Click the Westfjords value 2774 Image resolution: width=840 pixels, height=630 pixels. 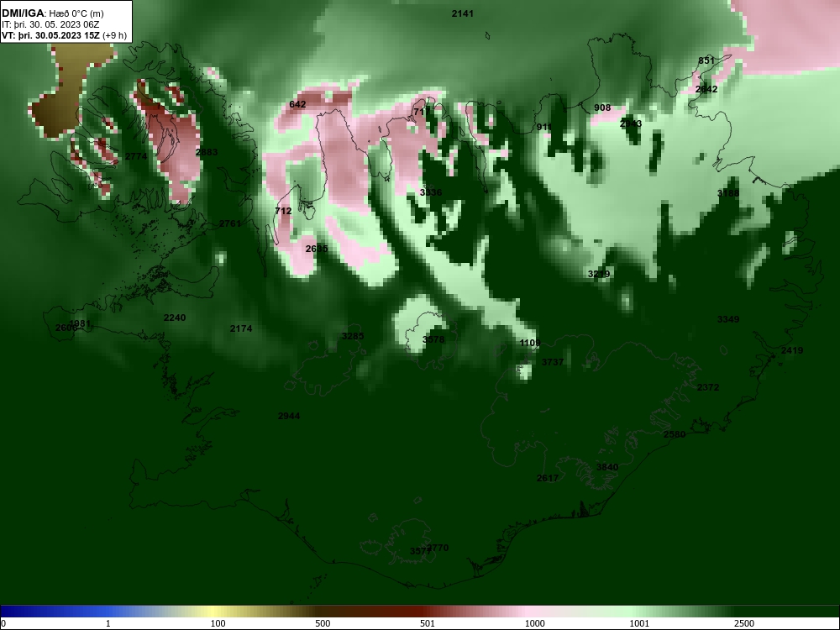coord(135,156)
